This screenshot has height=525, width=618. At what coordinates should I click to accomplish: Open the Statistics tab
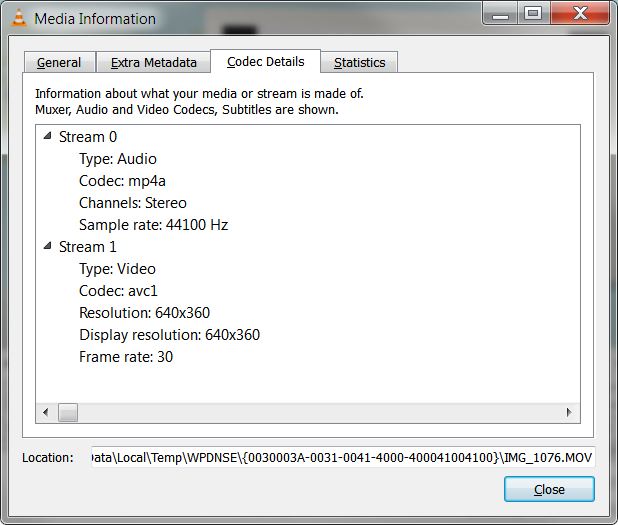[x=359, y=62]
